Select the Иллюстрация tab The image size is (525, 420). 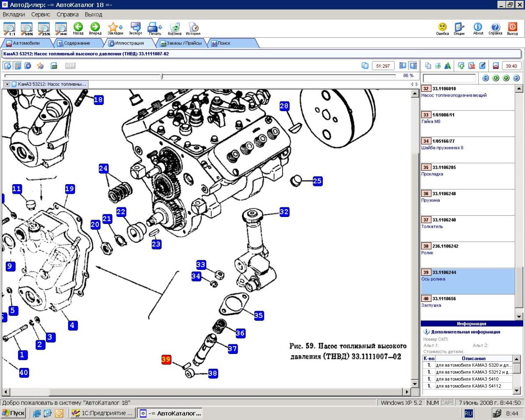coord(129,43)
